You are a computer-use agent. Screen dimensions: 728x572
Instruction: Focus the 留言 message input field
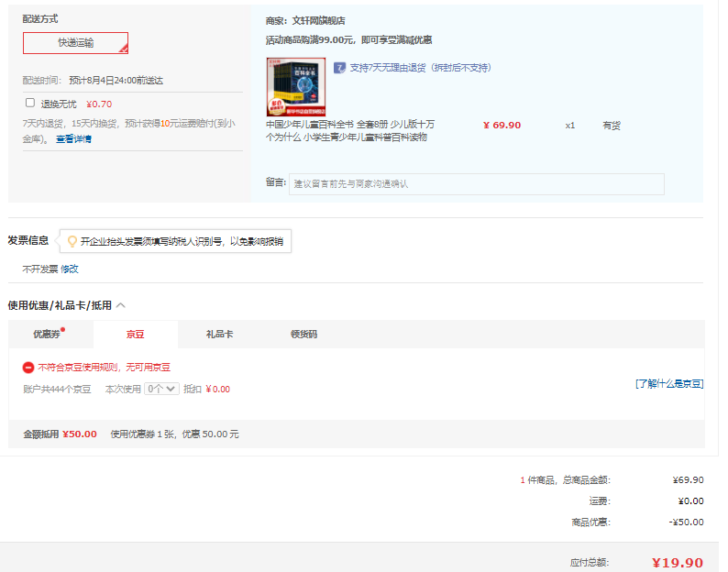pos(477,184)
